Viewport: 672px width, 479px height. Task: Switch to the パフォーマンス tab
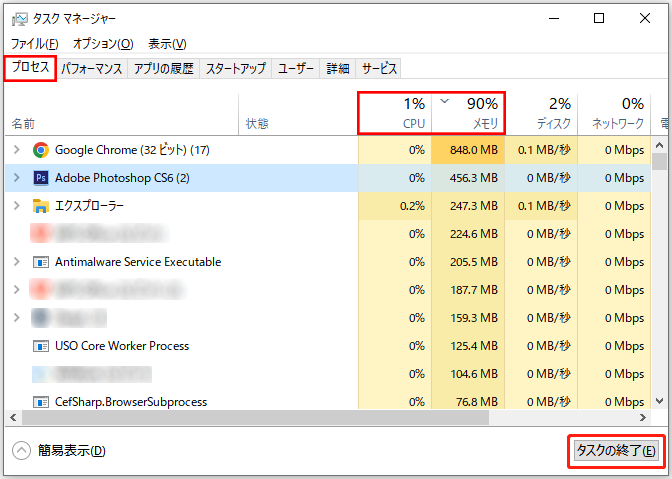[92, 69]
